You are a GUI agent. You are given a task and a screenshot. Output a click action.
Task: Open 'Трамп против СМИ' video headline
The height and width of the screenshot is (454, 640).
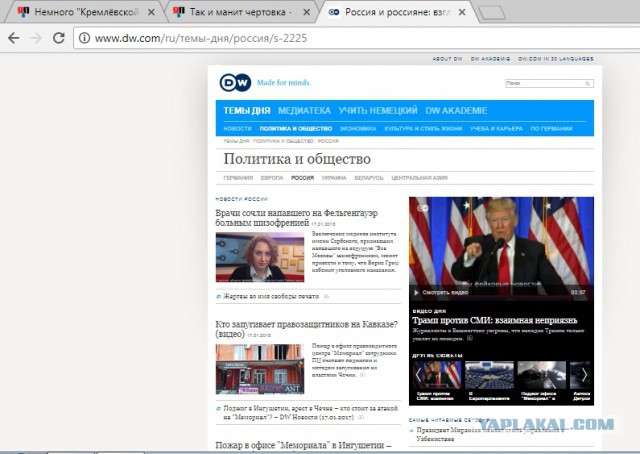pyautogui.click(x=495, y=320)
